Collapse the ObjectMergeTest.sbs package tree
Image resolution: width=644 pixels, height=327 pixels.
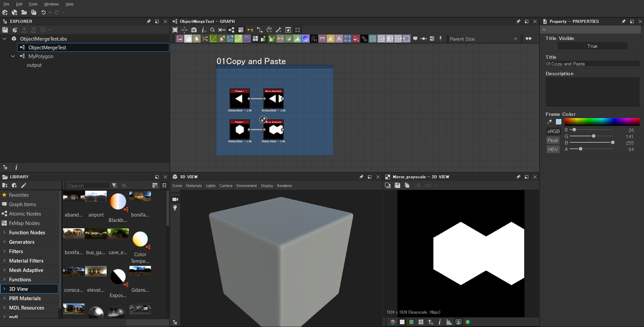(x=5, y=39)
